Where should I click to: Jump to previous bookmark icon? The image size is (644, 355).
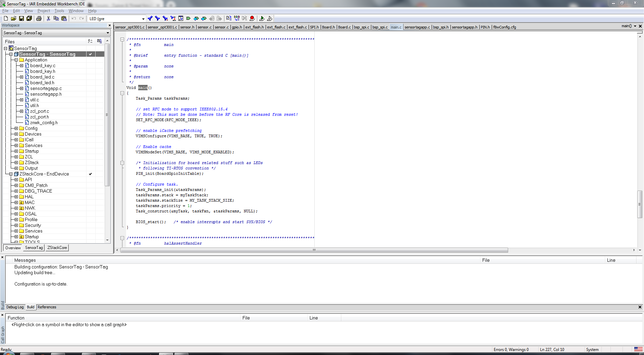click(x=196, y=18)
